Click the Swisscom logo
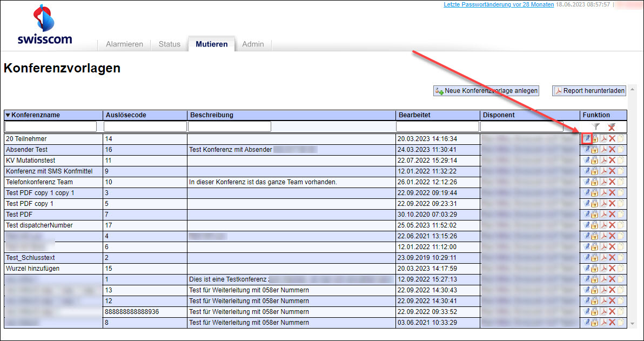Image resolution: width=644 pixels, height=341 pixels. point(45,24)
